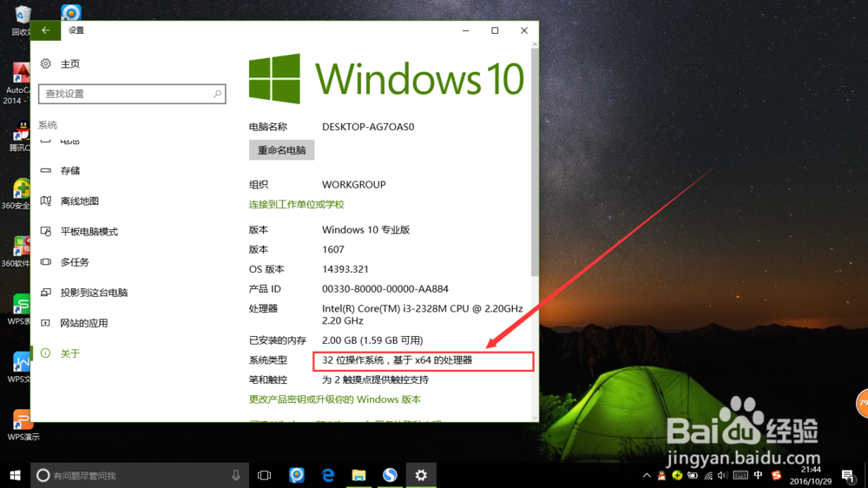Select the 平板电脑模式 tablet icon

click(46, 232)
